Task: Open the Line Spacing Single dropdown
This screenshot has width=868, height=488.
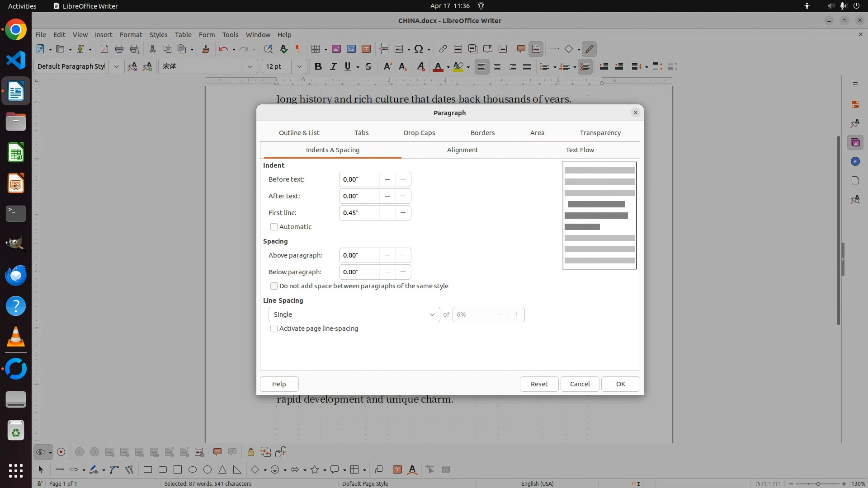Action: (x=354, y=314)
